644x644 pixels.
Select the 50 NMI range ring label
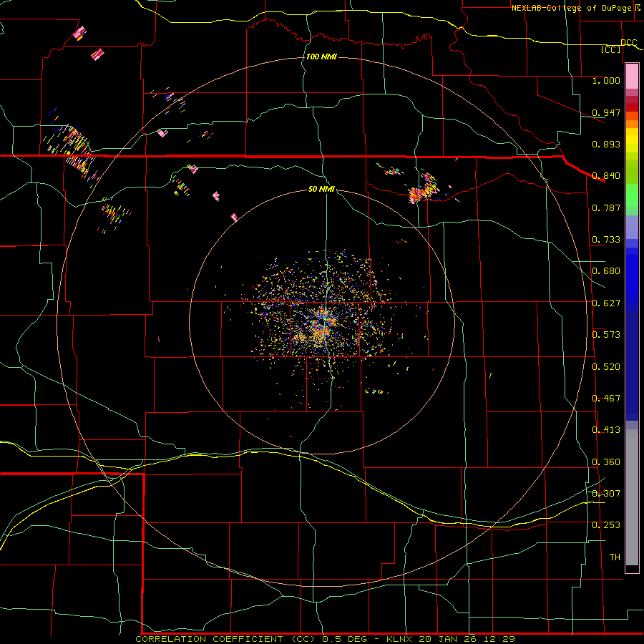[x=321, y=189]
